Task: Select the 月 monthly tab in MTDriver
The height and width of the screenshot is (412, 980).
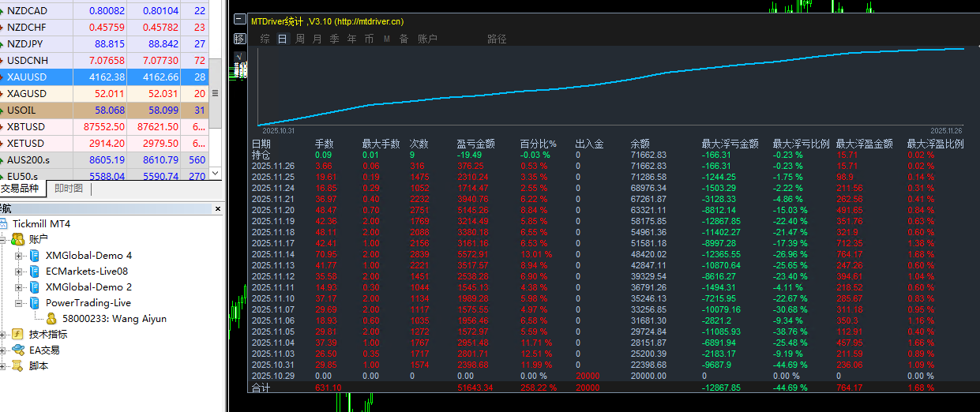Action: 317,39
